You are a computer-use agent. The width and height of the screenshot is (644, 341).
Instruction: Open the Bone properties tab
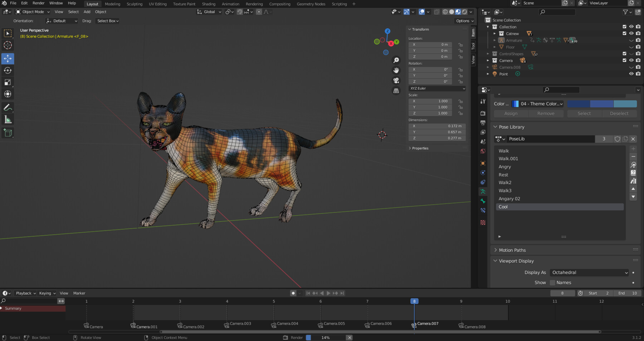click(x=483, y=201)
